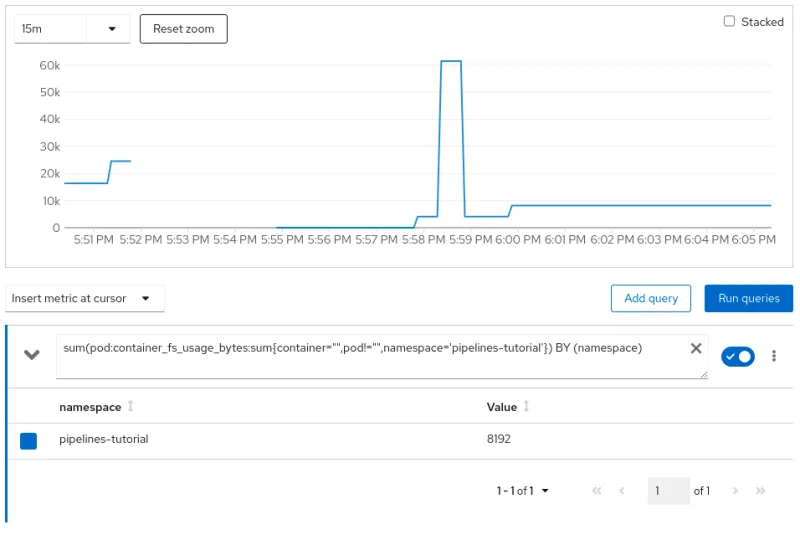
Task: Go to previous results page
Action: [622, 491]
